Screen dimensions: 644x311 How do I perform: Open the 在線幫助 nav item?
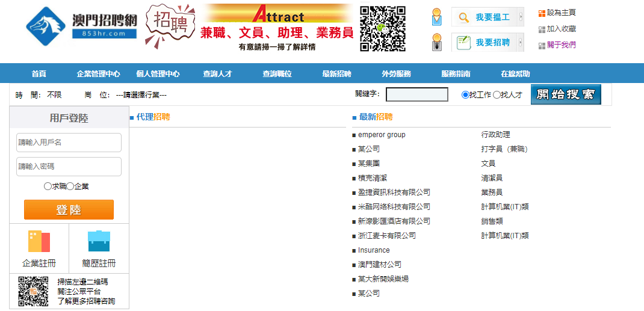point(515,74)
